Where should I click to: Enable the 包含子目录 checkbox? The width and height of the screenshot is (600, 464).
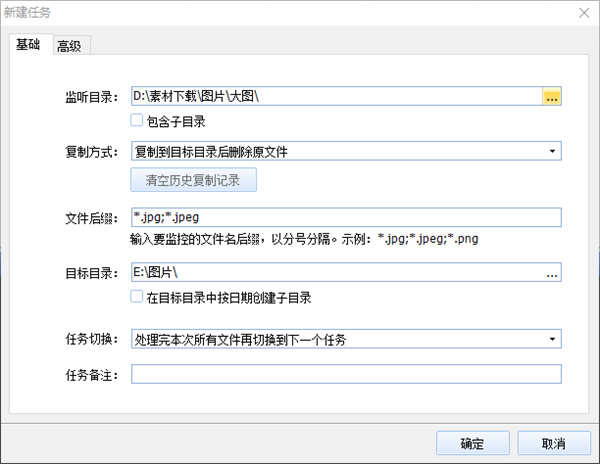pos(138,121)
